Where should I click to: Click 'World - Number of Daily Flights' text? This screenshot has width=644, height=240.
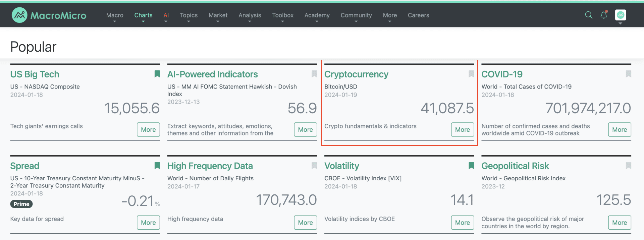coord(210,178)
